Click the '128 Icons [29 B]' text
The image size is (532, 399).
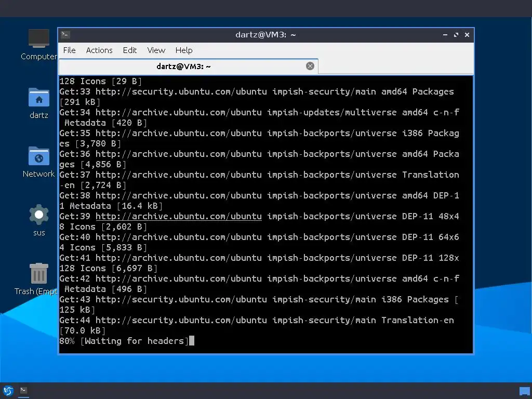pyautogui.click(x=100, y=82)
